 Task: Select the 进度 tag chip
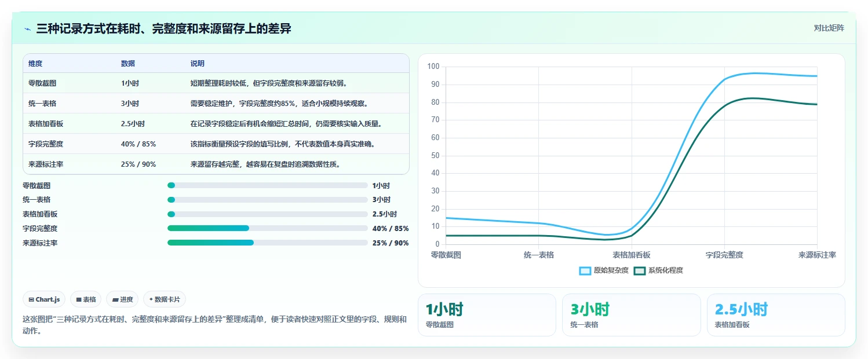pos(122,299)
